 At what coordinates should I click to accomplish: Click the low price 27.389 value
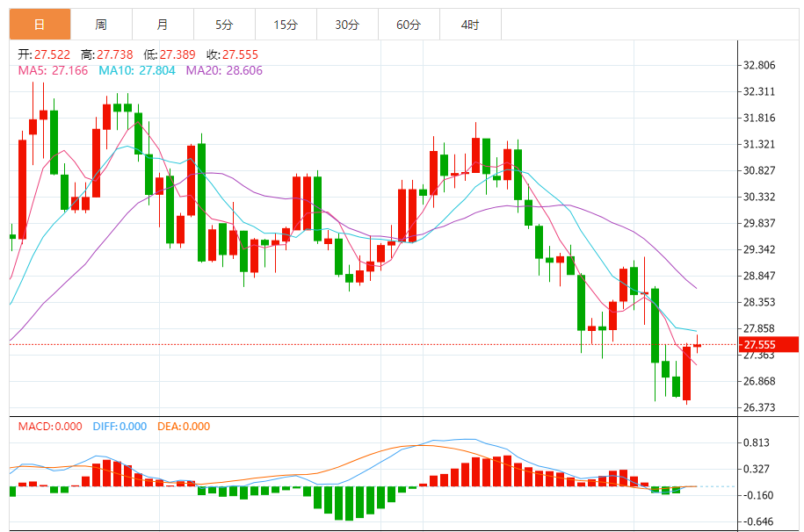pos(177,54)
